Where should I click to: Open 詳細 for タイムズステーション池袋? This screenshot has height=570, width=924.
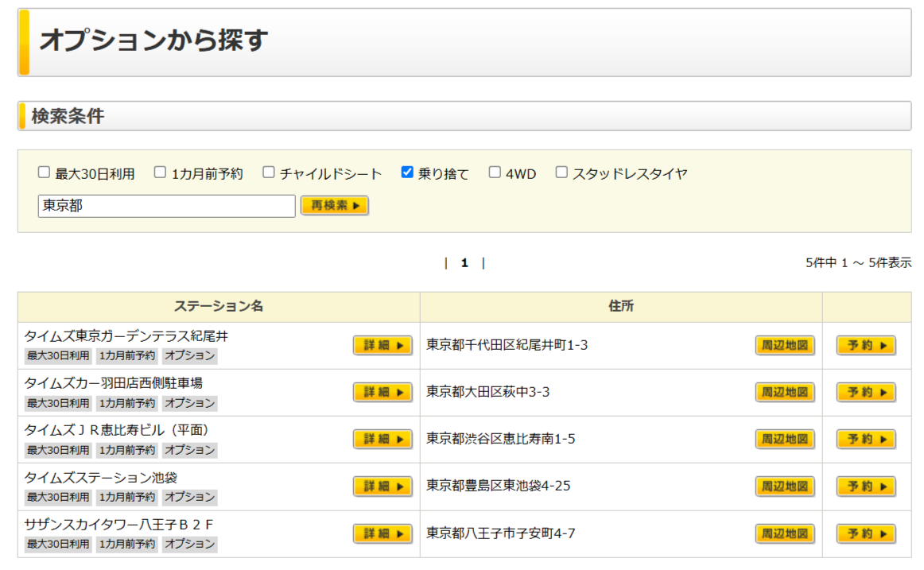tap(382, 487)
